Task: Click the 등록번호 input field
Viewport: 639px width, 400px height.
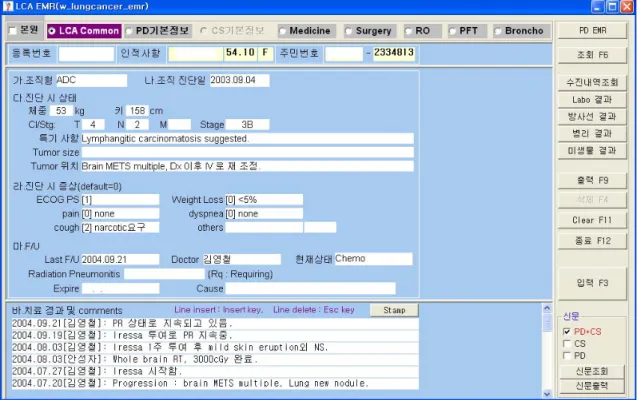Action: (x=86, y=54)
